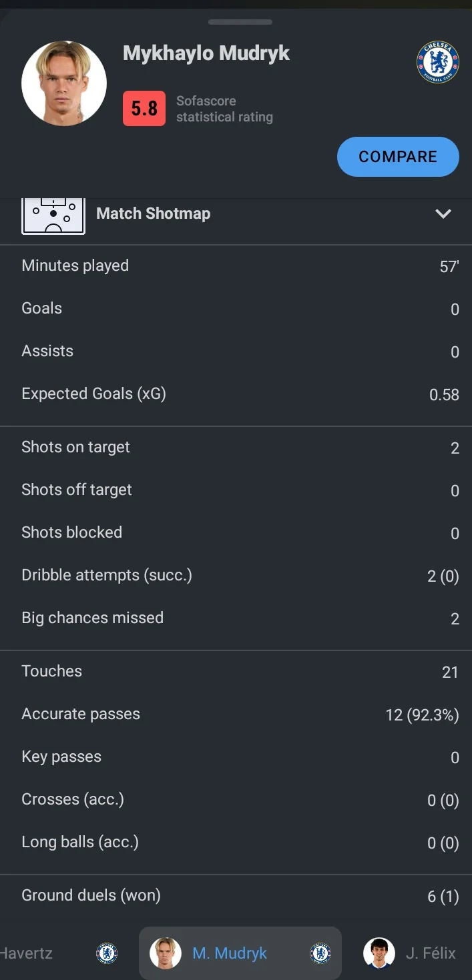
Task: Select the Mykhaylo Mudryk name heading
Action: (206, 54)
